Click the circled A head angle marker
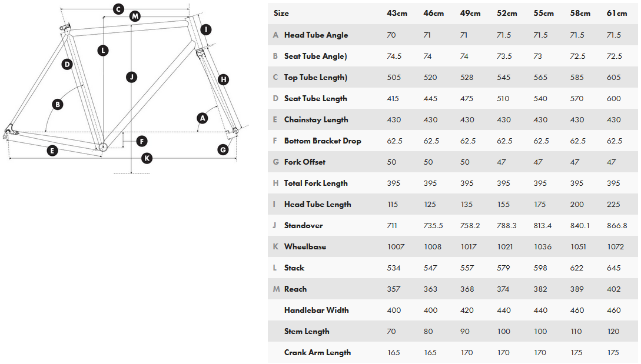 [202, 118]
